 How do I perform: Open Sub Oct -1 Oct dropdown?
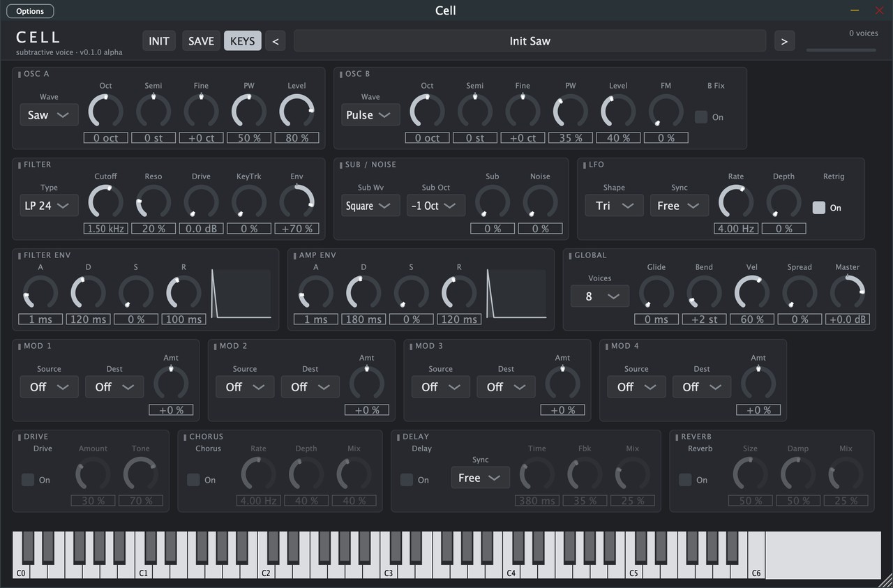pos(436,206)
